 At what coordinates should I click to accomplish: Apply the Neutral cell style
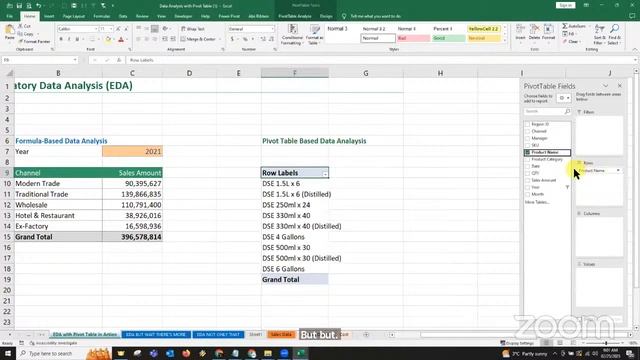pyautogui.click(x=484, y=38)
